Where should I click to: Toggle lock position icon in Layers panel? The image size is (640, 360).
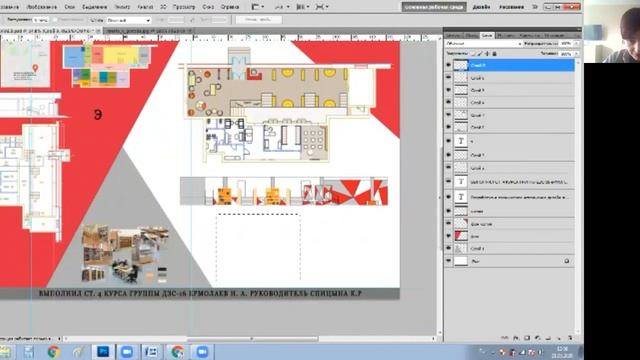pyautogui.click(x=487, y=53)
